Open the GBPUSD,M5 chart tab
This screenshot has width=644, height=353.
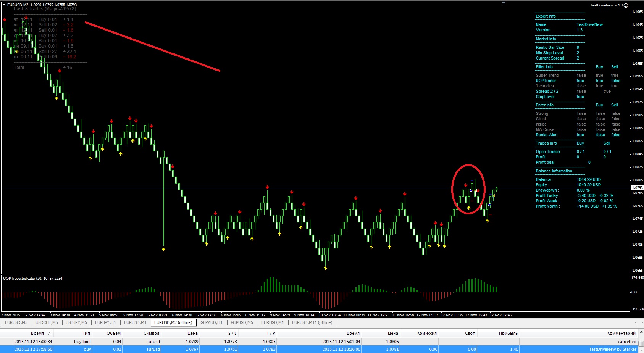tap(242, 322)
